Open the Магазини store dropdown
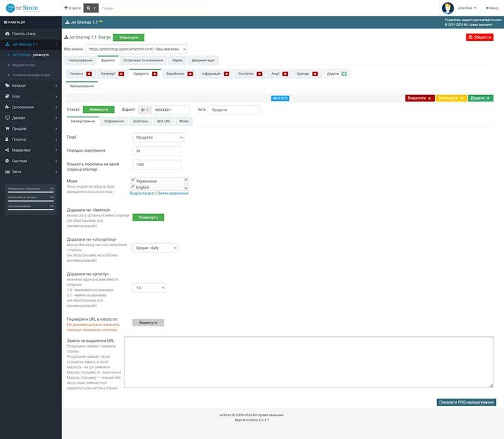The height and width of the screenshot is (439, 504). coord(136,49)
